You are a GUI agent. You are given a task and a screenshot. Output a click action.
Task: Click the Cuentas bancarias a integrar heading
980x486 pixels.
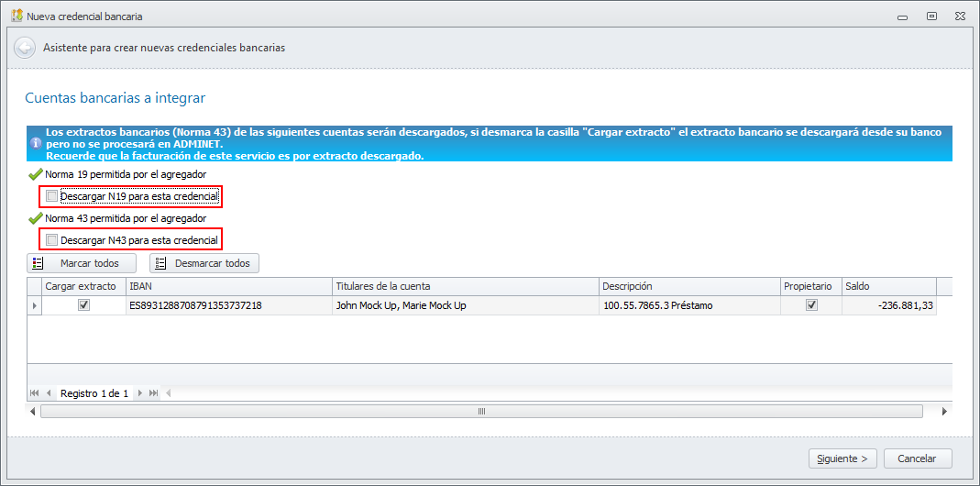coord(115,98)
